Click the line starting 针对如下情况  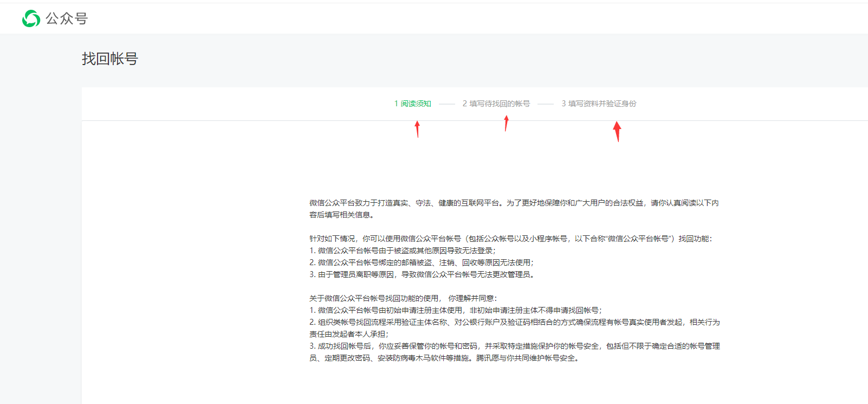pos(511,239)
